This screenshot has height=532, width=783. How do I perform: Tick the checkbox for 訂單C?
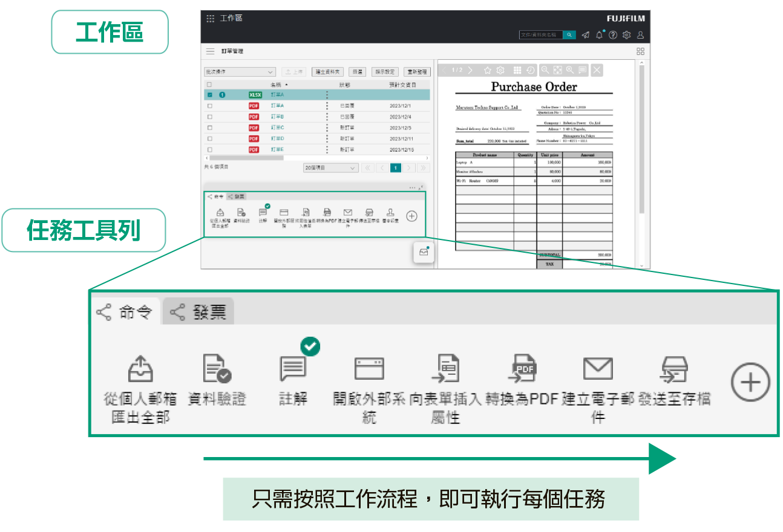tap(210, 128)
